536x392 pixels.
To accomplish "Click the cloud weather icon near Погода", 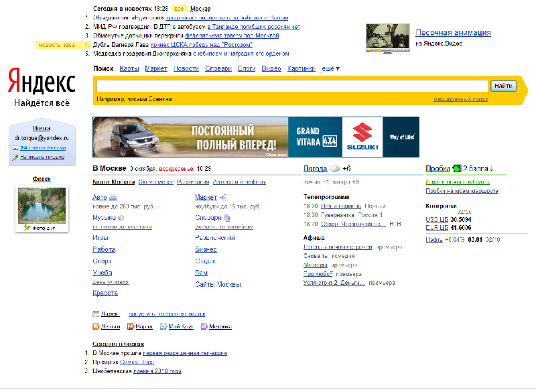I will (x=334, y=168).
